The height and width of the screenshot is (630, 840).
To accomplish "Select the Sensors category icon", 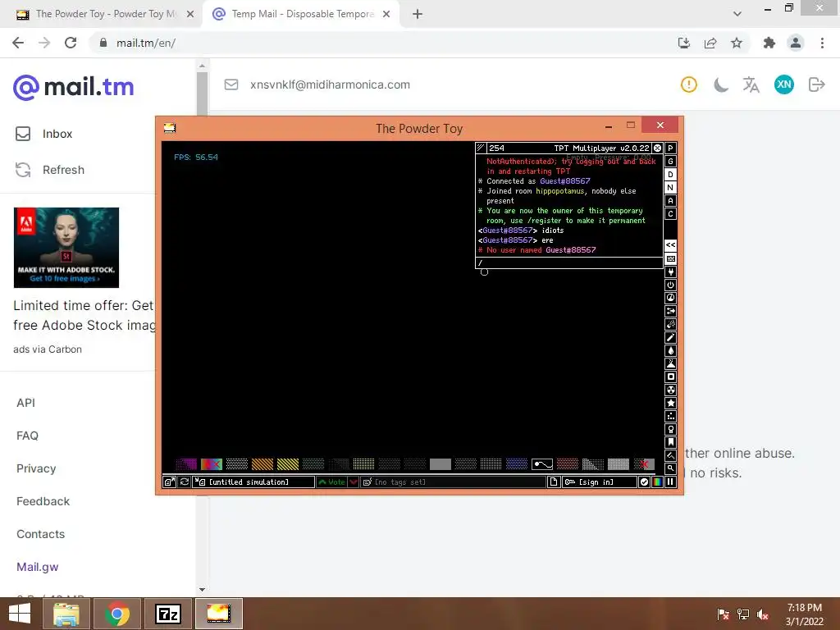I will (671, 298).
